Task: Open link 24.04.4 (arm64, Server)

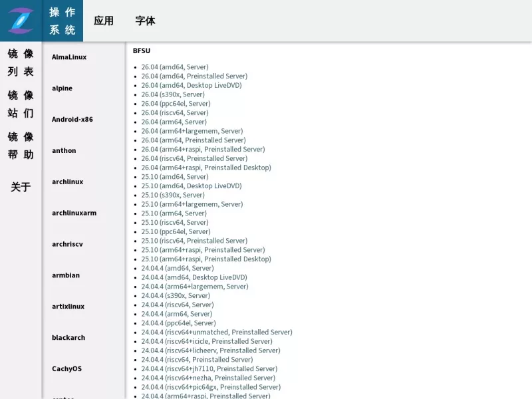Action: click(176, 315)
